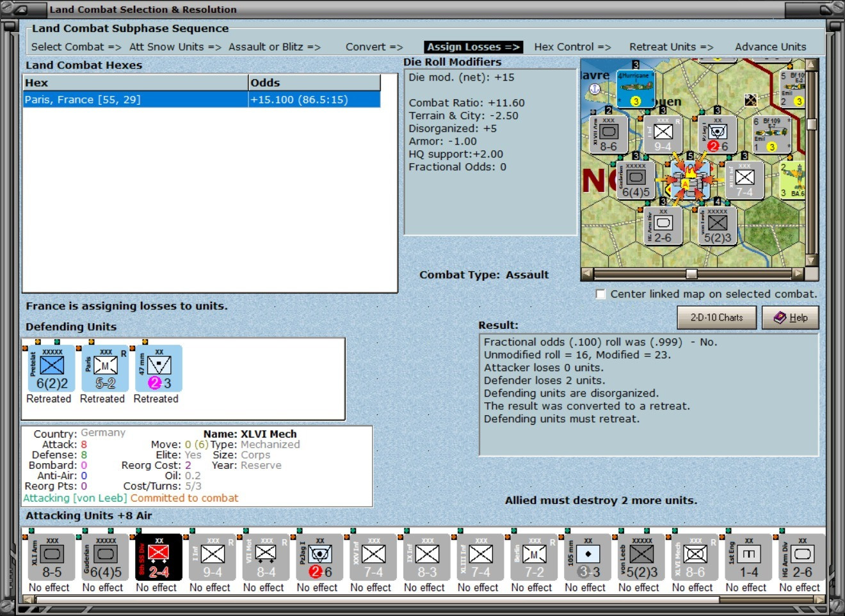Click the Assign Losses subphase label
The image size is (845, 616).
click(x=474, y=47)
